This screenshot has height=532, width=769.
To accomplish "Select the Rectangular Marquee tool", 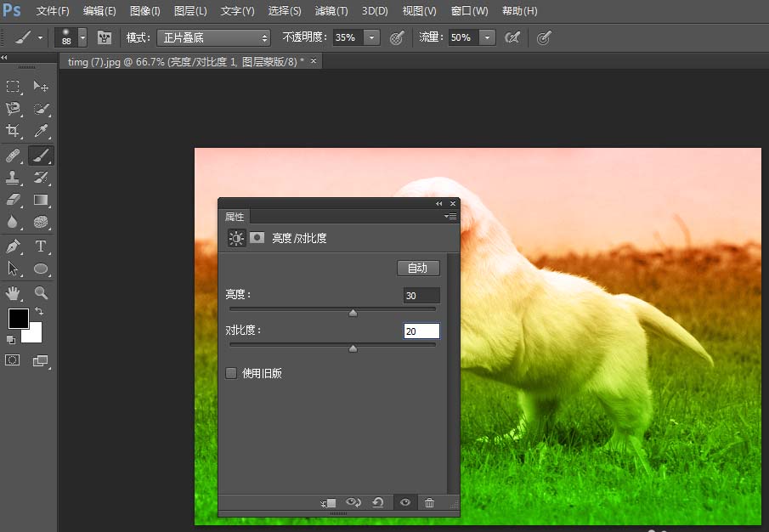I will [x=14, y=87].
